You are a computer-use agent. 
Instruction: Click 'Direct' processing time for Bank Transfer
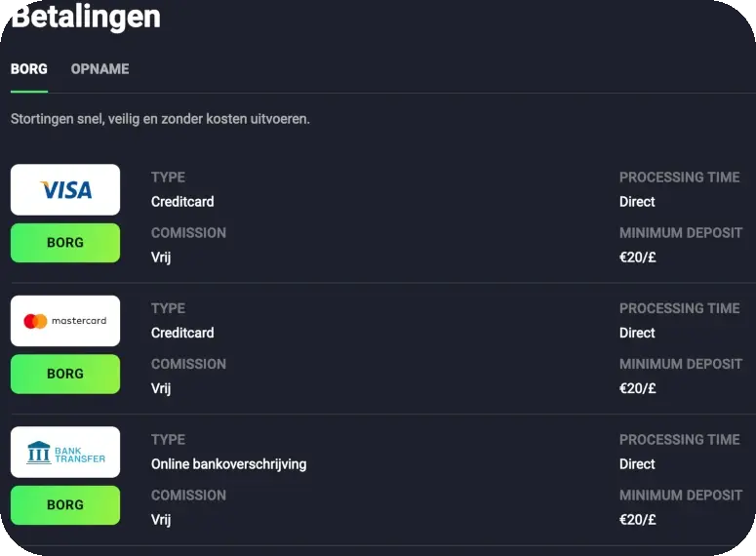[x=637, y=464]
